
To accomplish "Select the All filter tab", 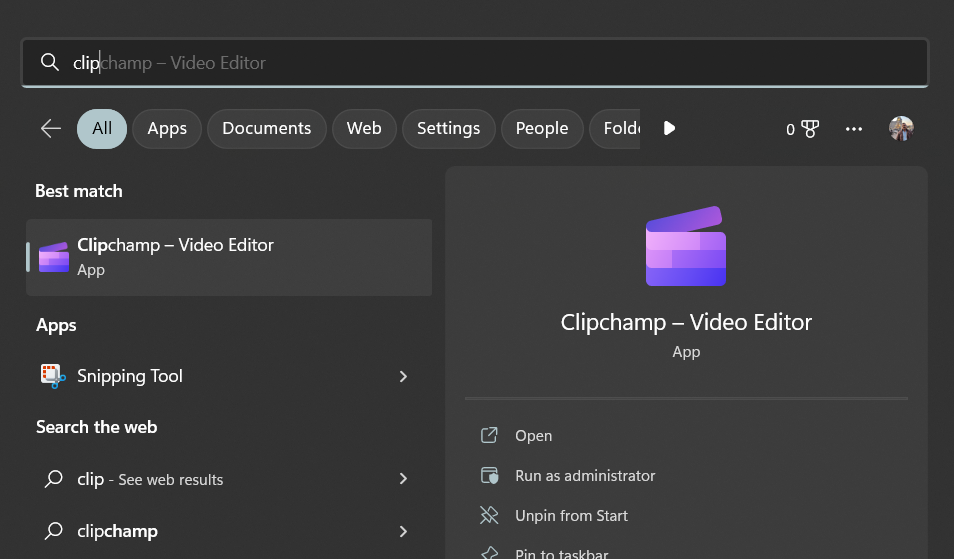I will pyautogui.click(x=102, y=128).
